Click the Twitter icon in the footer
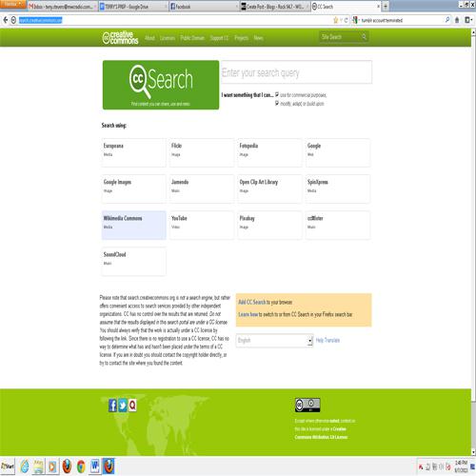 (123, 406)
